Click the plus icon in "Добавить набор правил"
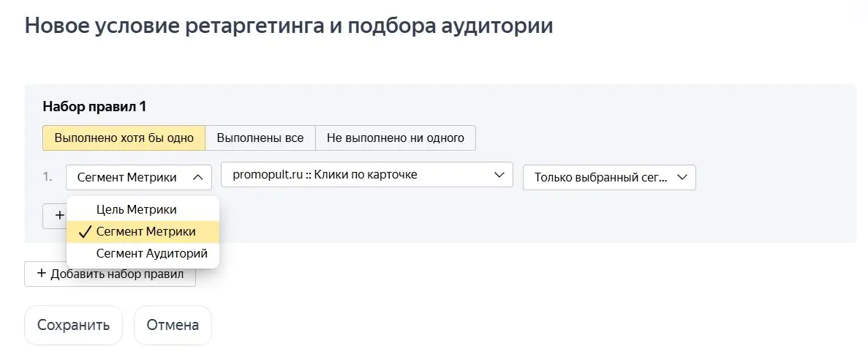Viewport: 868px width, 360px height. click(x=41, y=273)
